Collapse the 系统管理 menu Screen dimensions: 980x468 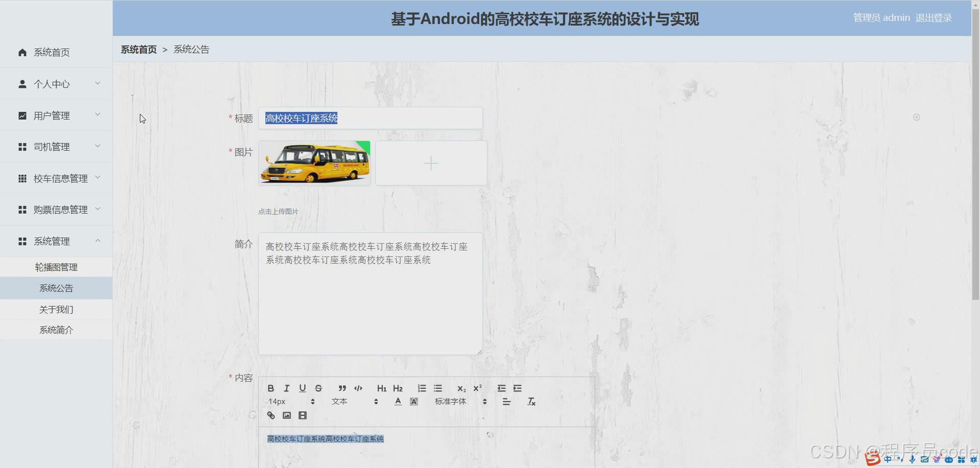(x=56, y=241)
